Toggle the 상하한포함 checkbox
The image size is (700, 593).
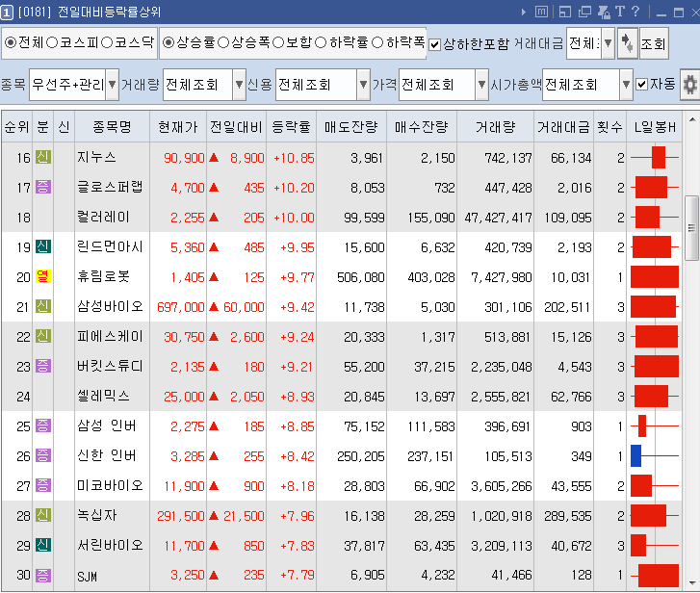point(434,44)
